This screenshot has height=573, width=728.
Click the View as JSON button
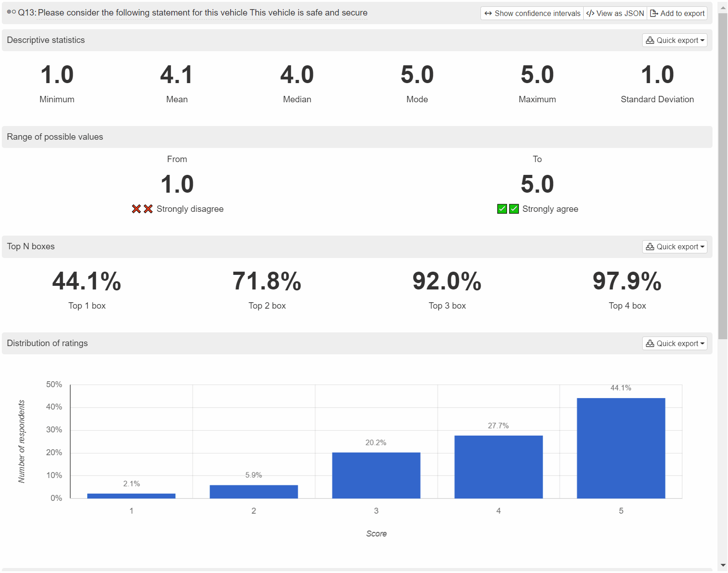click(x=615, y=13)
